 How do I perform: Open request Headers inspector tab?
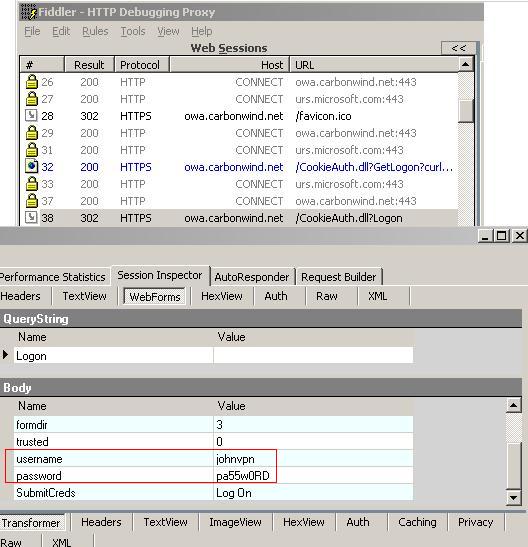tap(21, 296)
